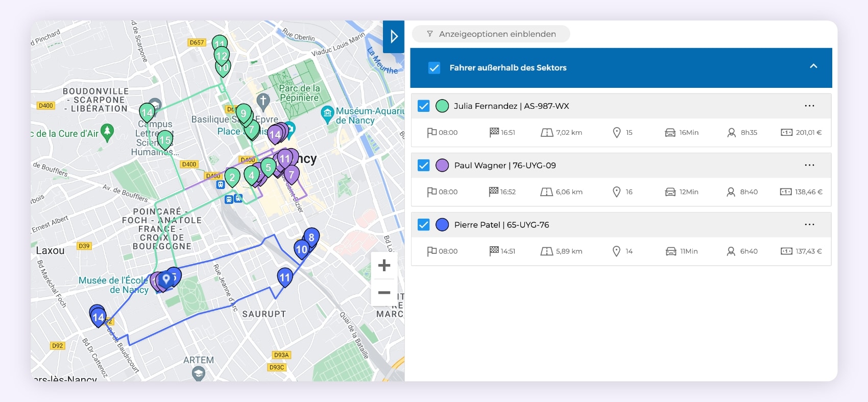Image resolution: width=868 pixels, height=402 pixels.
Task: Click Paul Wagner driving time car icon
Action: (x=670, y=192)
